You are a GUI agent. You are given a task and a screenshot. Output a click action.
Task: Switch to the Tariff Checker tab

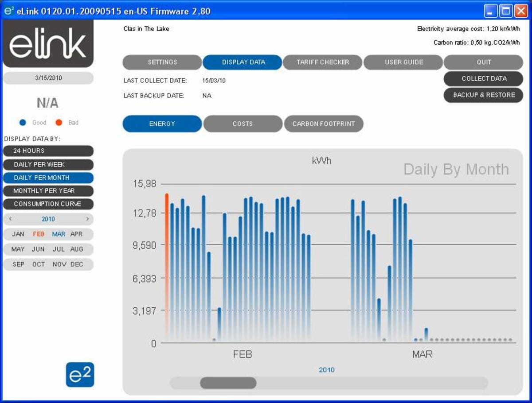(323, 62)
